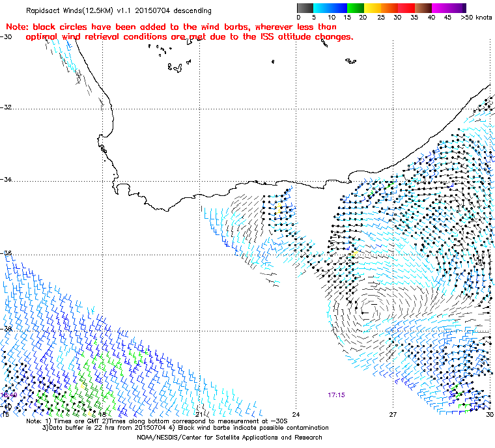This screenshot has height=448, width=495.
Task: Pick the brown 35-40 knots color segment
Action: (423, 8)
